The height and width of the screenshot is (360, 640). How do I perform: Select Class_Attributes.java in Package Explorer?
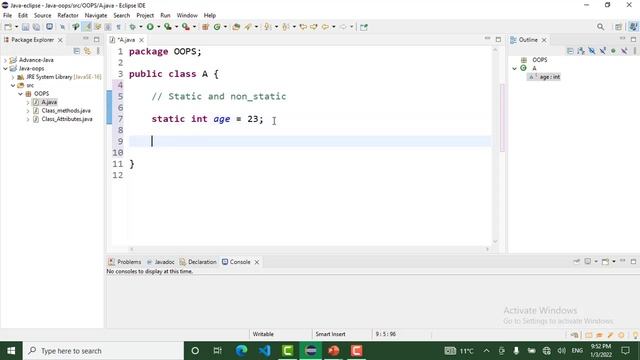[x=63, y=119]
